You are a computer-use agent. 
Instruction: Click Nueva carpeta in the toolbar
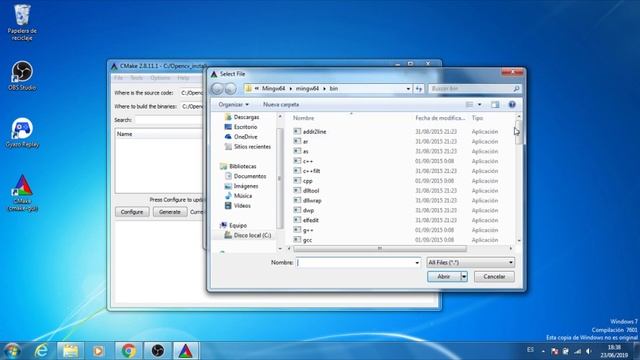pyautogui.click(x=281, y=104)
